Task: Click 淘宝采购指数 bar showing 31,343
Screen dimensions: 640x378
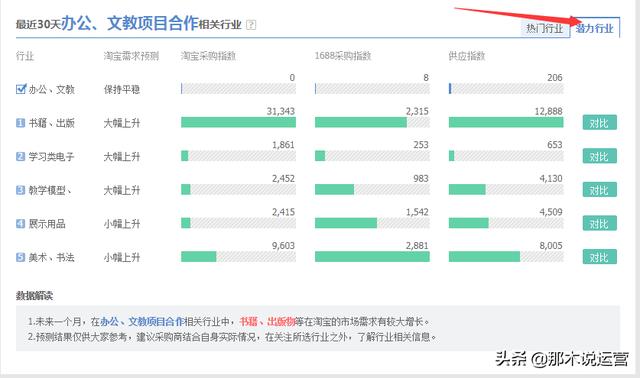Action: 238,122
